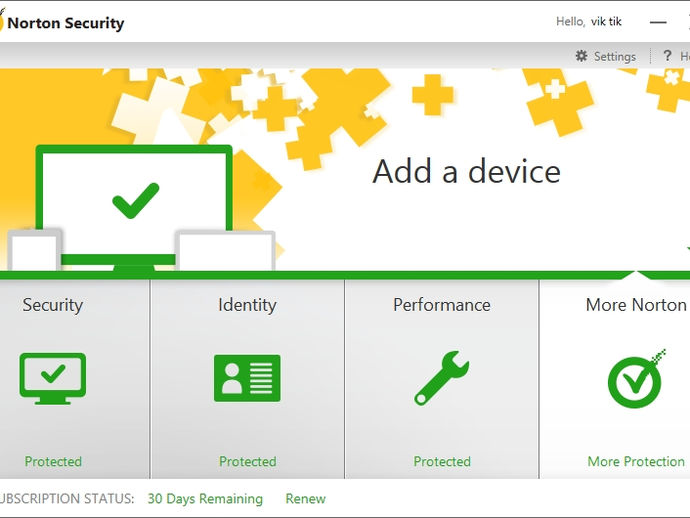Click the More Norton checkmark logo icon
The height and width of the screenshot is (518, 690).
tap(636, 379)
